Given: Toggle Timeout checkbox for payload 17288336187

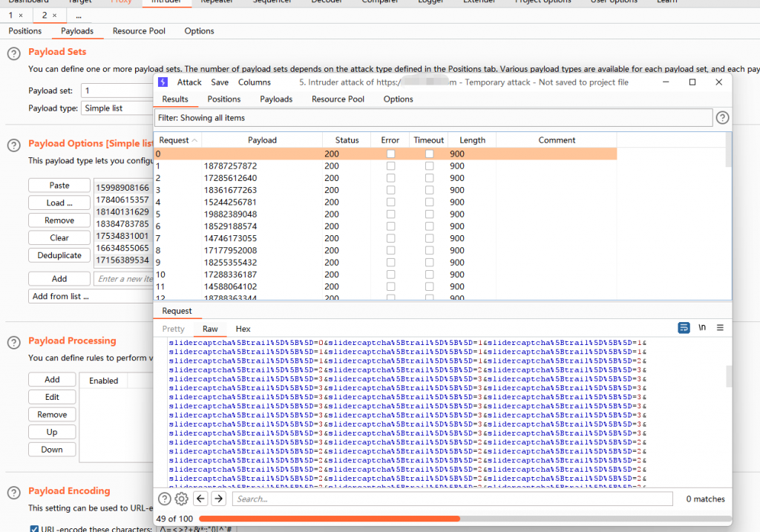Looking at the screenshot, I should coord(430,275).
